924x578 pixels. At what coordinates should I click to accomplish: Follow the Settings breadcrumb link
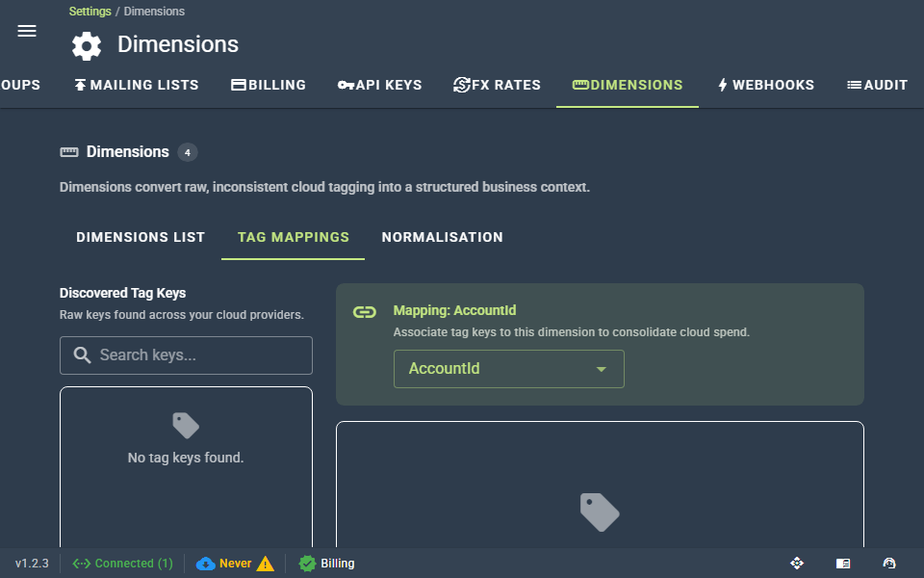pyautogui.click(x=90, y=12)
